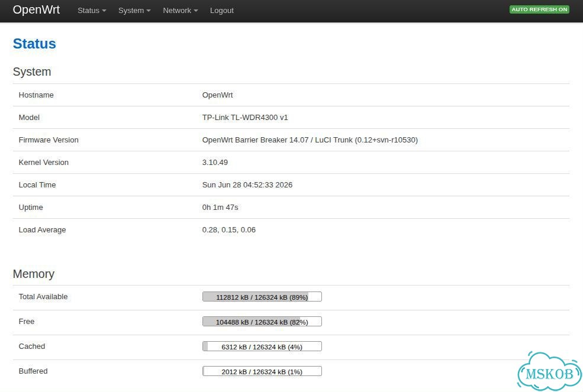Select the hostname value OpenWrt
The image size is (583, 392).
[x=217, y=95]
